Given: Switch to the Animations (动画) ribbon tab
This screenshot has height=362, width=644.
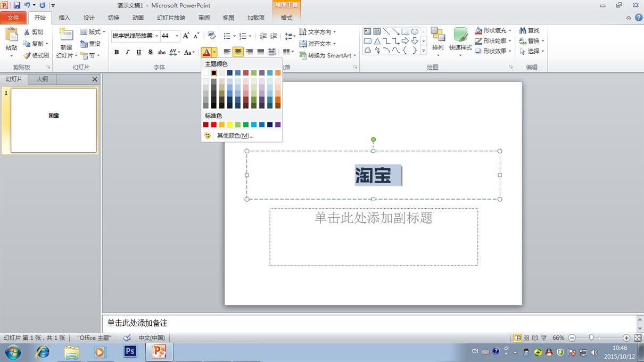Looking at the screenshot, I should point(138,18).
